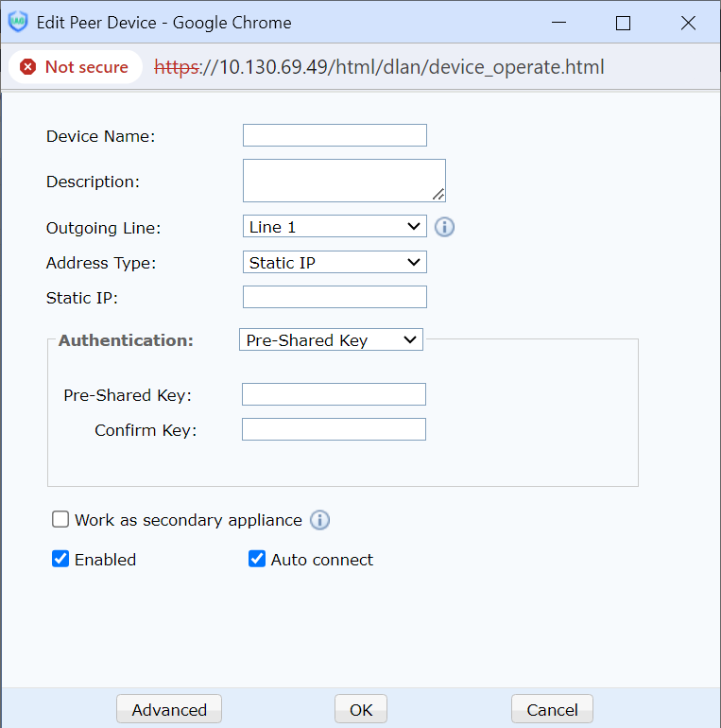The image size is (721, 728).
Task: Focus the Confirm Key input field
Action: click(334, 430)
